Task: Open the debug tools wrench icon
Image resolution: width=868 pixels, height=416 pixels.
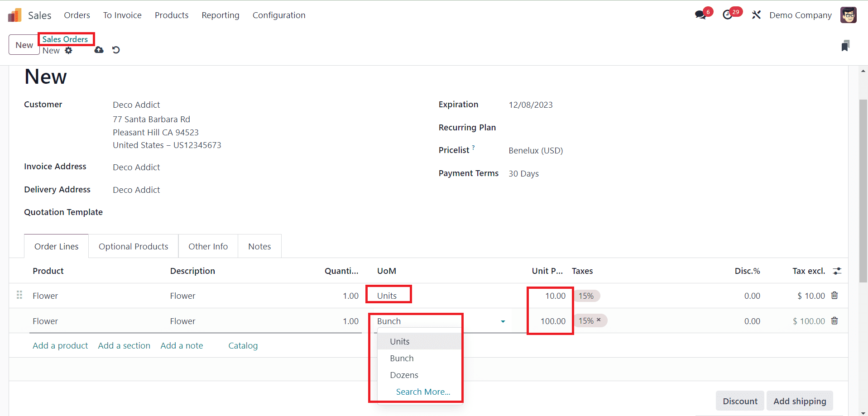Action: pos(756,15)
